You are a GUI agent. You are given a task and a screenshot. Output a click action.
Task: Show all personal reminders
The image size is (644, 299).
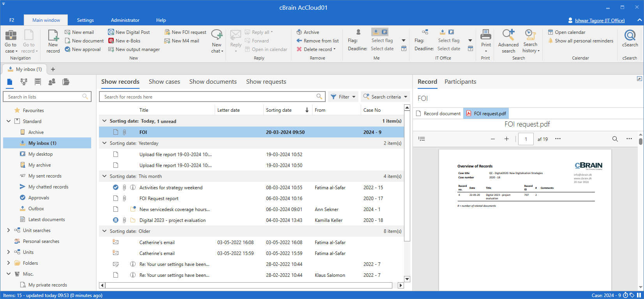(580, 41)
